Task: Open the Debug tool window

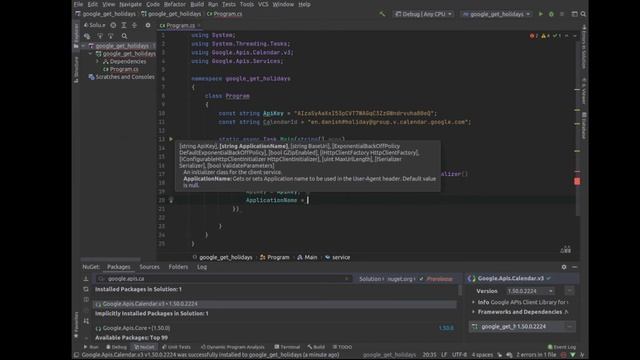Action: click(x=116, y=347)
